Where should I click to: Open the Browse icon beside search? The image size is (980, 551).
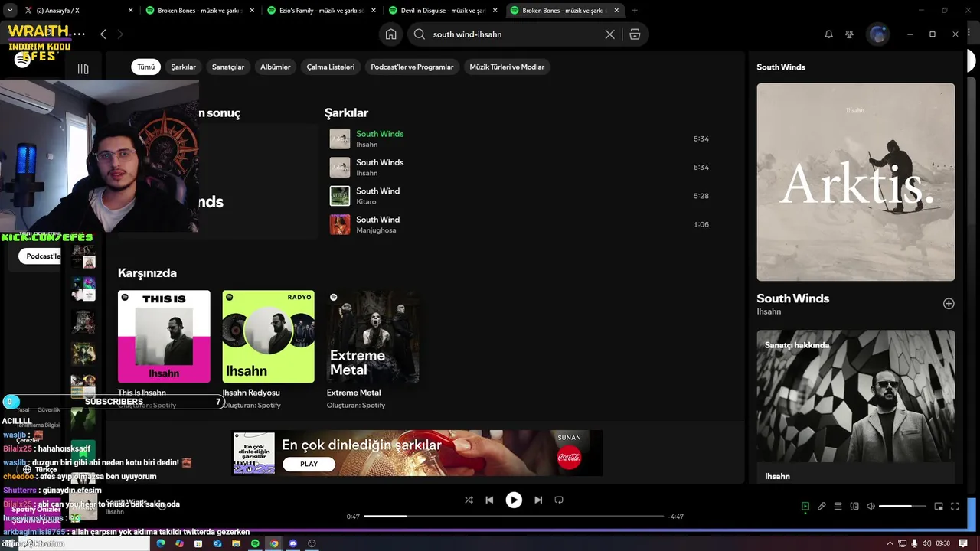[635, 34]
